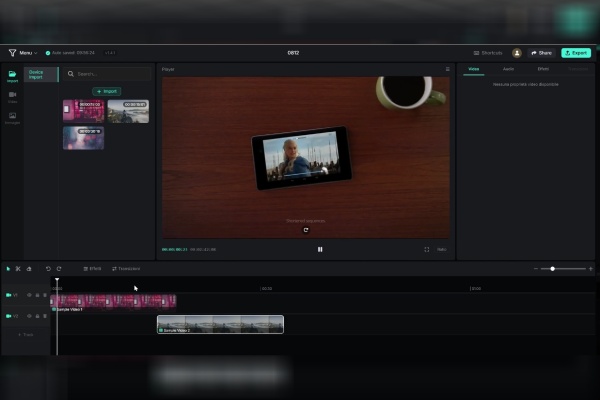Viewport: 600px width, 400px height.
Task: Click the green auto-saved checkmark icon
Action: [48, 53]
